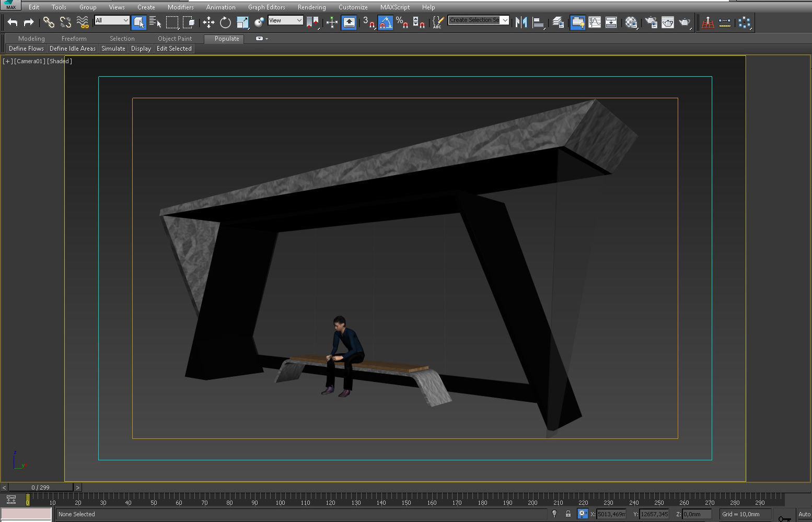Switch to the Modeling ribbon tab
This screenshot has height=522, width=812.
tap(31, 39)
